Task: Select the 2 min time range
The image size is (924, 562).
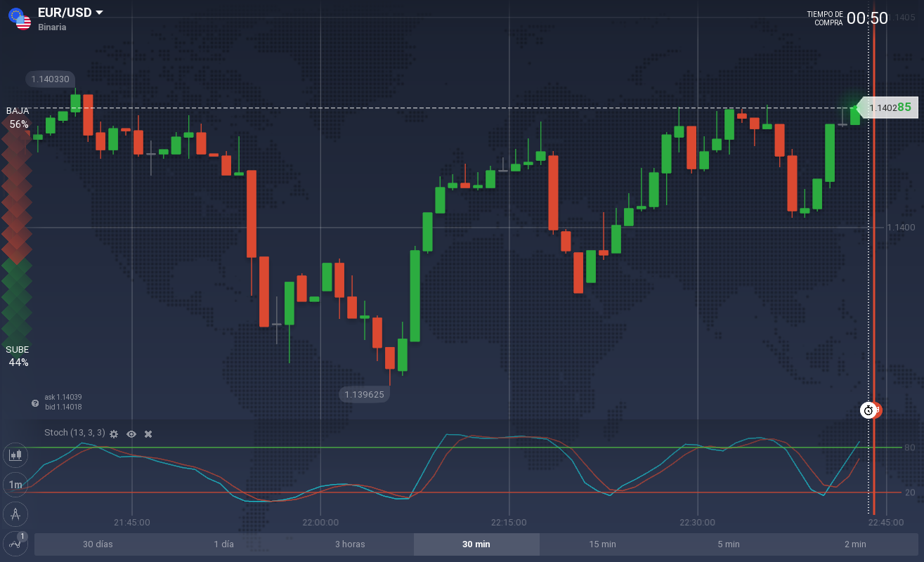Action: point(855,544)
